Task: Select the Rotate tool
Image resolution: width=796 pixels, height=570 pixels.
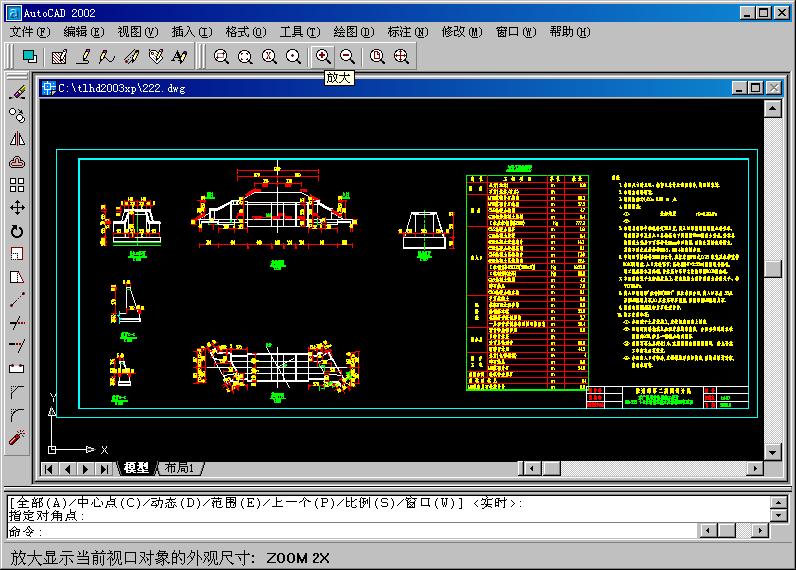Action: pos(17,231)
